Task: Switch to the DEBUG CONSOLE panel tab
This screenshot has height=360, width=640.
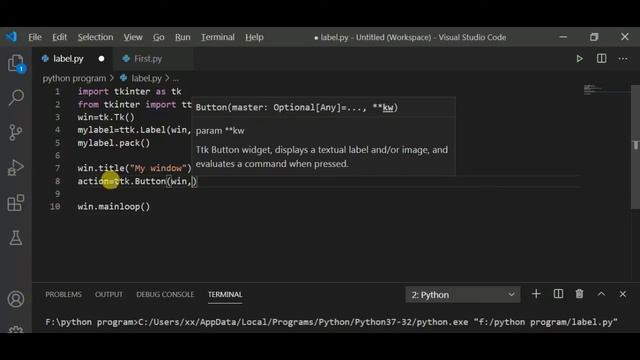Action: click(165, 294)
